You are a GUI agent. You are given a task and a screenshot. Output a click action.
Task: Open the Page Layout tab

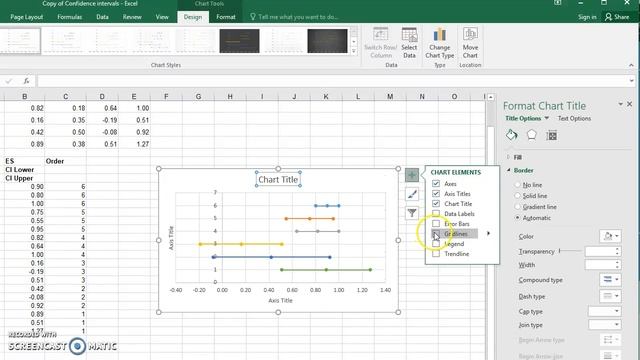(x=27, y=17)
